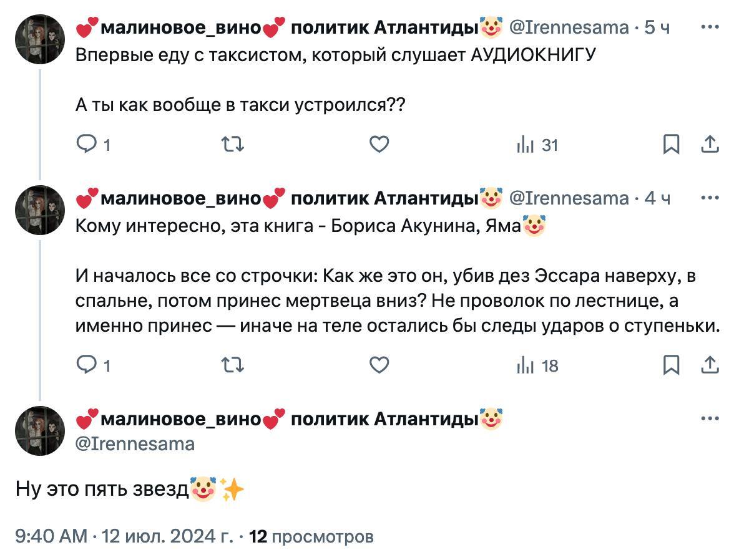Viewport: 734px width, 560px height.
Task: Open more options for the first tweet
Action: [x=710, y=27]
